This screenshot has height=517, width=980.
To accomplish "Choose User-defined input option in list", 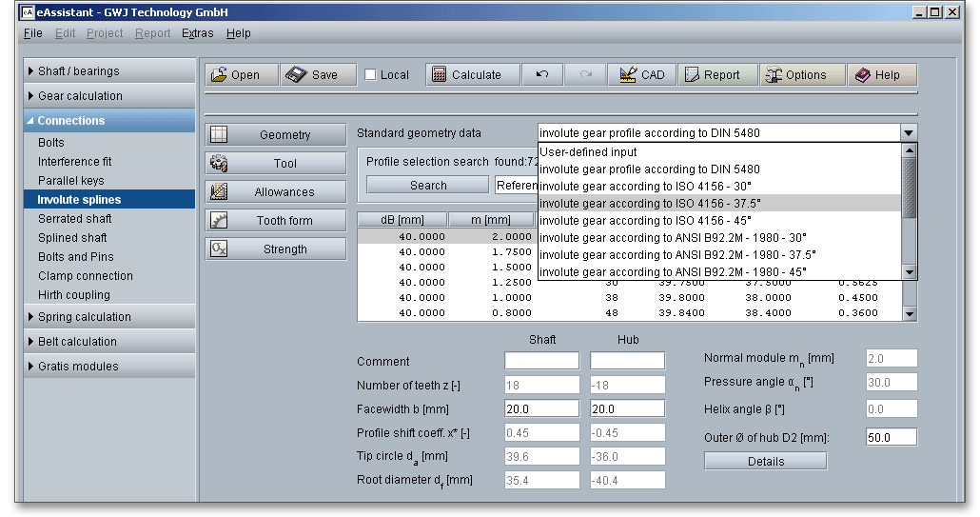I will coord(588,151).
